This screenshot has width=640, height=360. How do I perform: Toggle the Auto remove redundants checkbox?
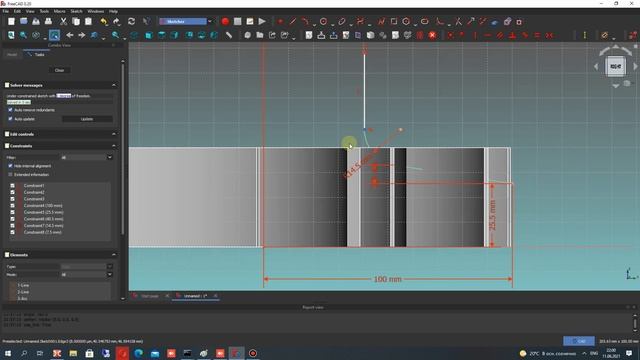click(10, 110)
